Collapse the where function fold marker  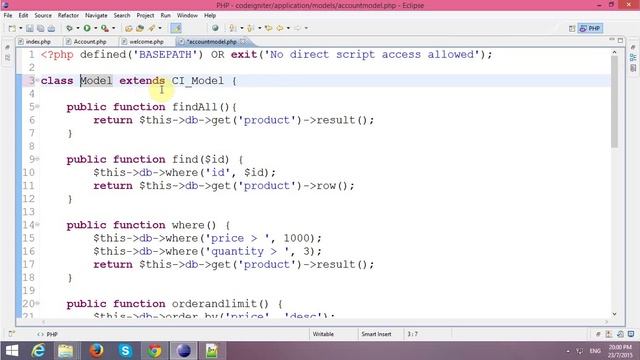tap(38, 225)
